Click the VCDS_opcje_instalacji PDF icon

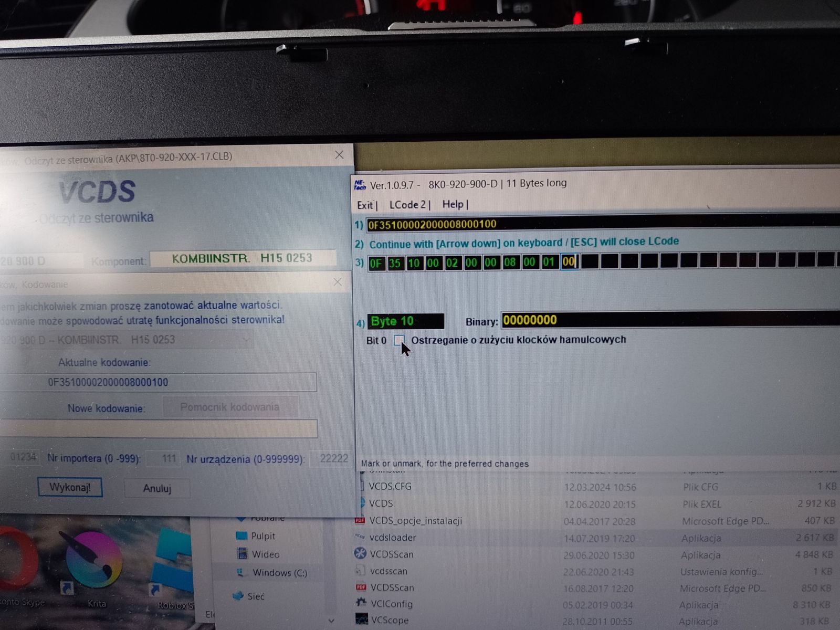[x=360, y=520]
